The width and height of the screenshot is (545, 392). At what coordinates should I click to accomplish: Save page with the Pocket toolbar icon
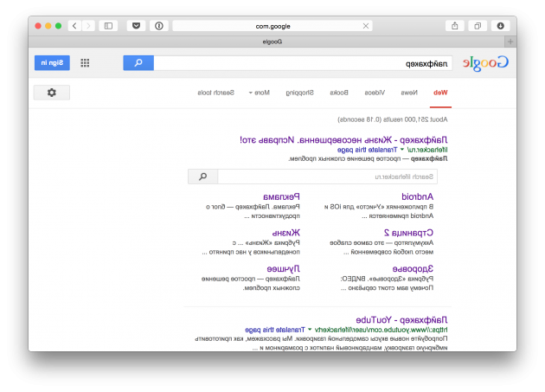pyautogui.click(x=137, y=26)
